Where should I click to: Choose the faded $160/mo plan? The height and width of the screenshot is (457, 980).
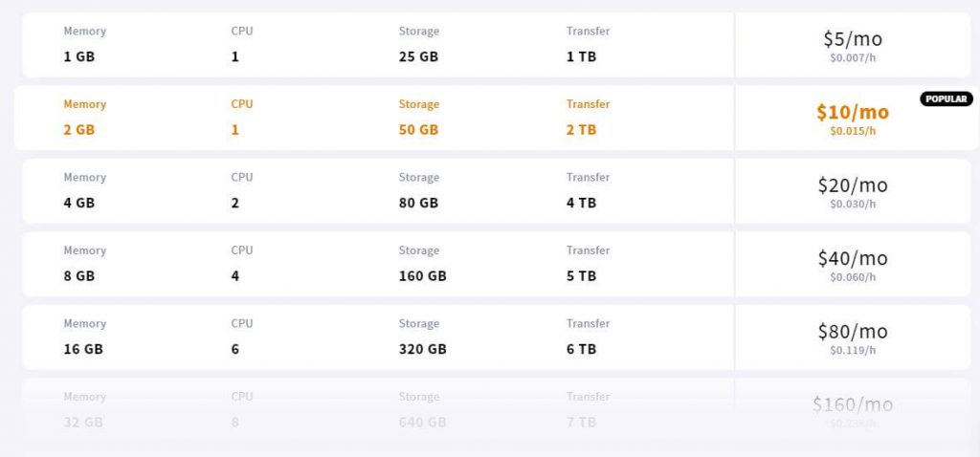(853, 403)
